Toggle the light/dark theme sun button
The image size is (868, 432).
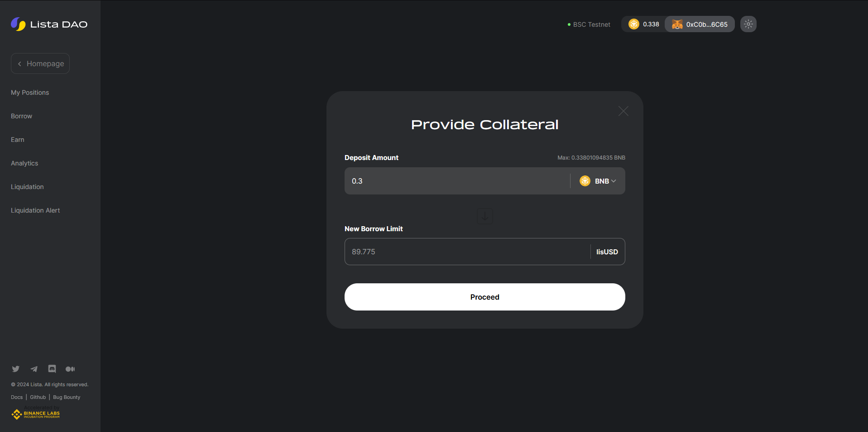tap(748, 24)
